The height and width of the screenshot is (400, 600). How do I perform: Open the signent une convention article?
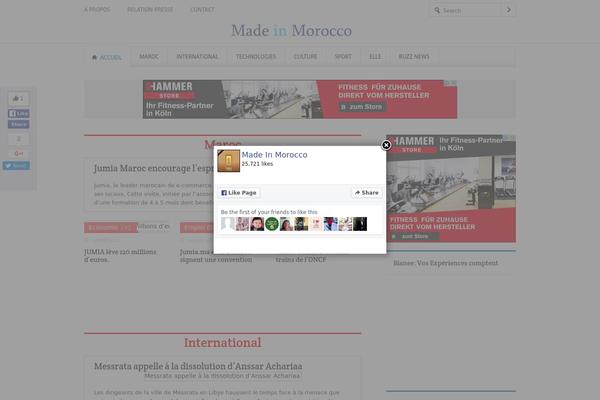point(216,260)
